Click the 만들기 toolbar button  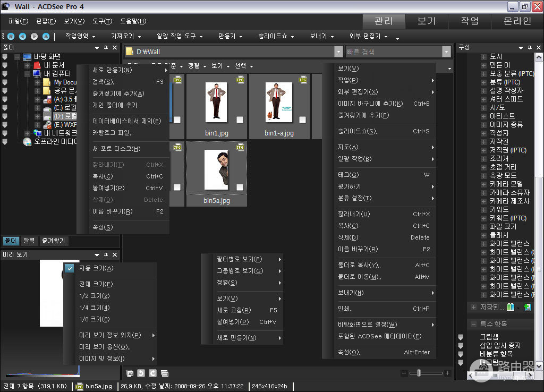[230, 36]
